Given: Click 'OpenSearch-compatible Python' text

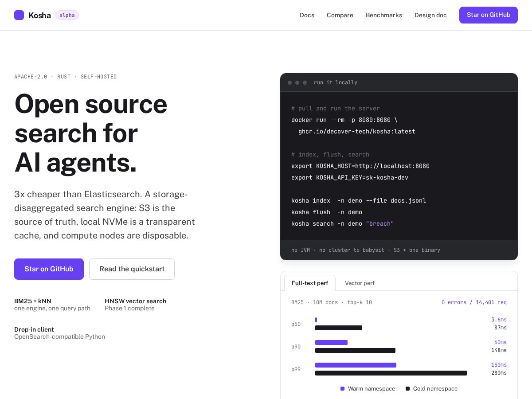Looking at the screenshot, I should click(x=59, y=336).
